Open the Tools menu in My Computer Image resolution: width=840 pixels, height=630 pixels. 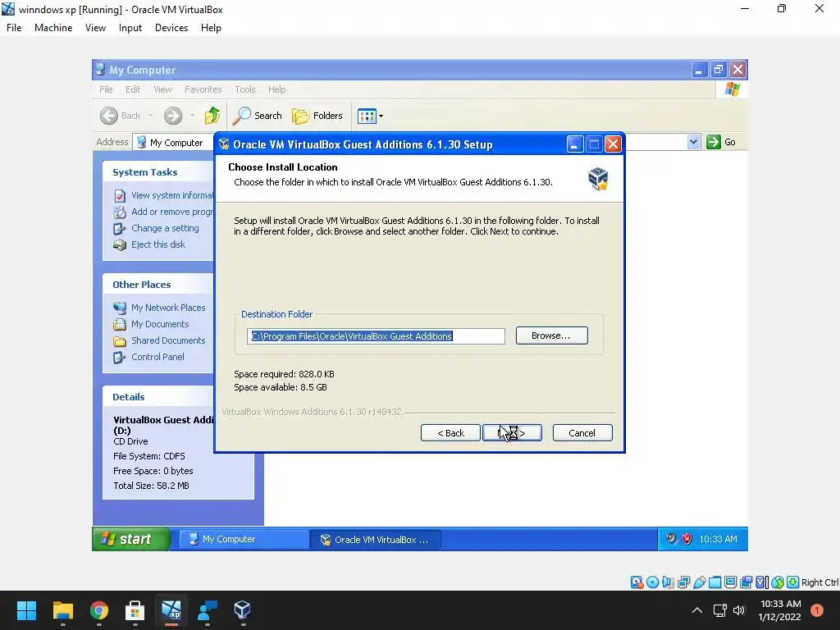pyautogui.click(x=244, y=89)
